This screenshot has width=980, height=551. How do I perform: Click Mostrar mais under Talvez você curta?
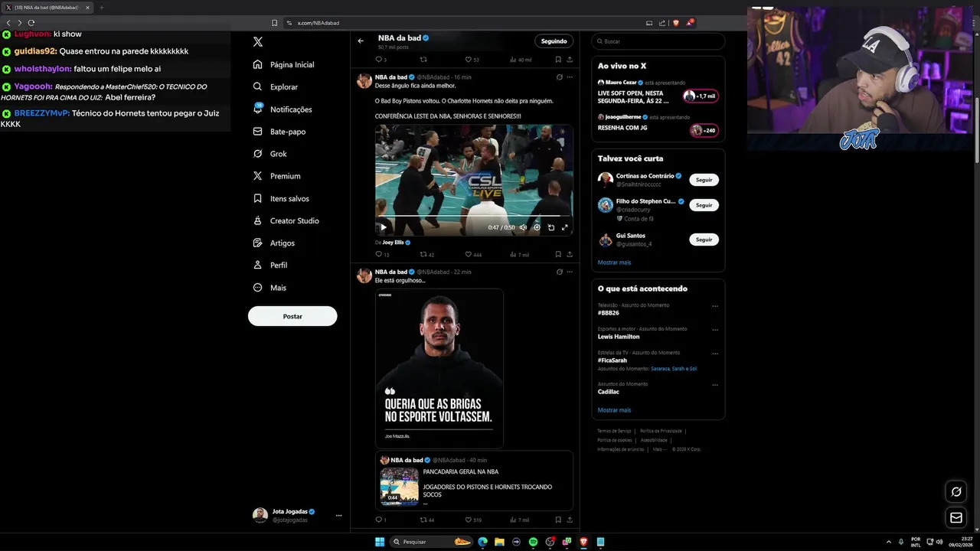coord(614,262)
